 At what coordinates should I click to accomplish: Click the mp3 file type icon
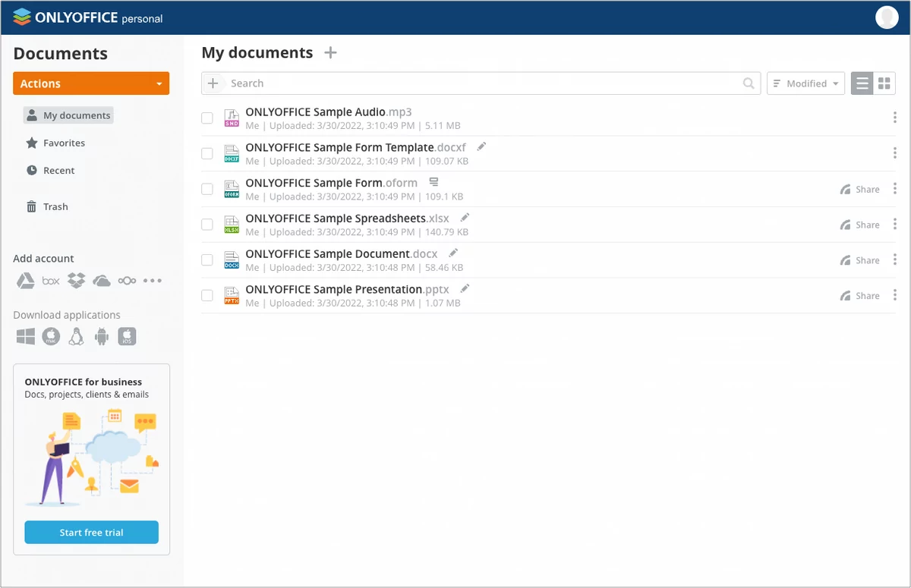[232, 118]
